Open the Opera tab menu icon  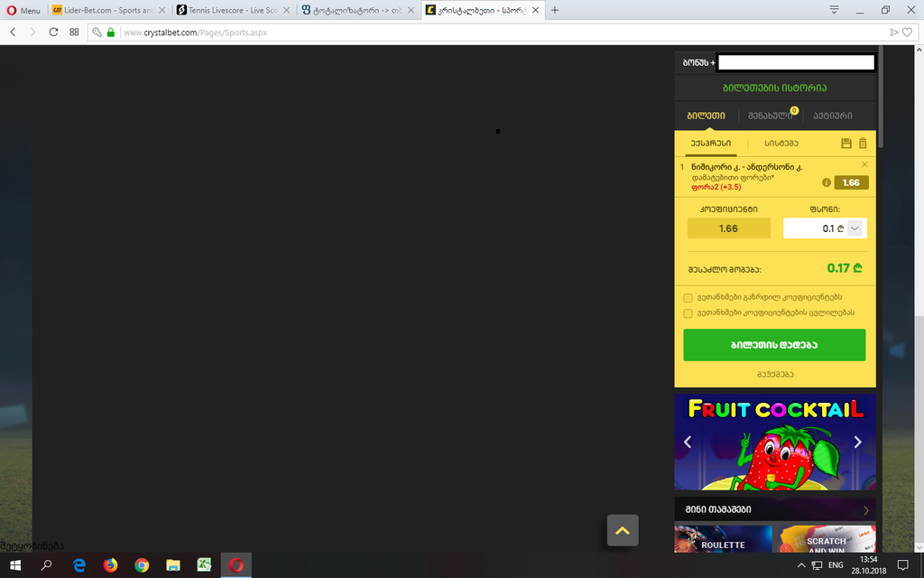click(x=834, y=10)
